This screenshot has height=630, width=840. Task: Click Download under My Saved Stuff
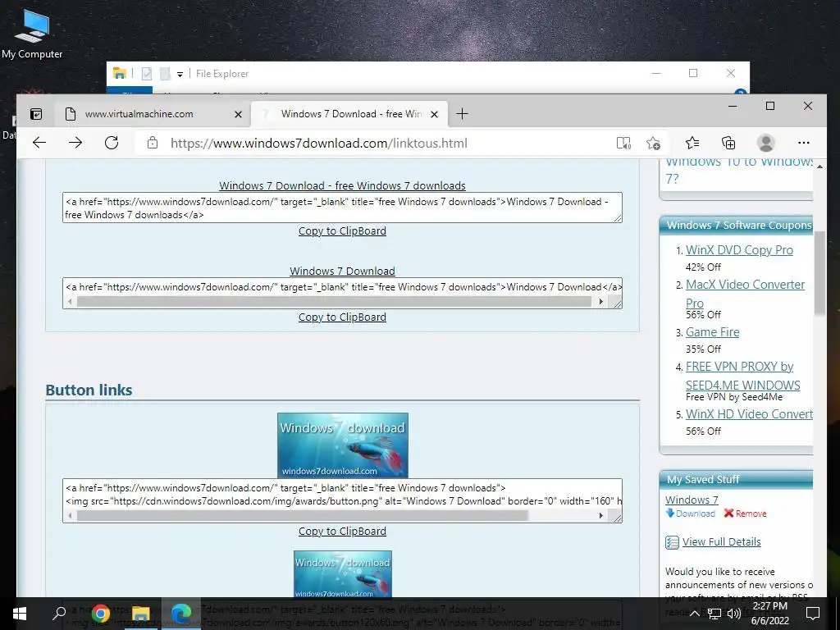[691, 514]
